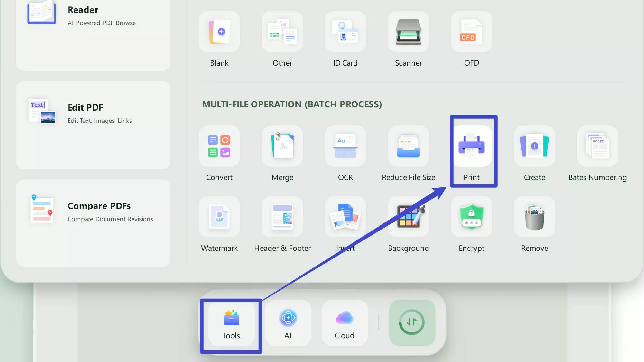This screenshot has height=362, width=644.
Task: Open the Edit PDF card
Action: click(93, 125)
